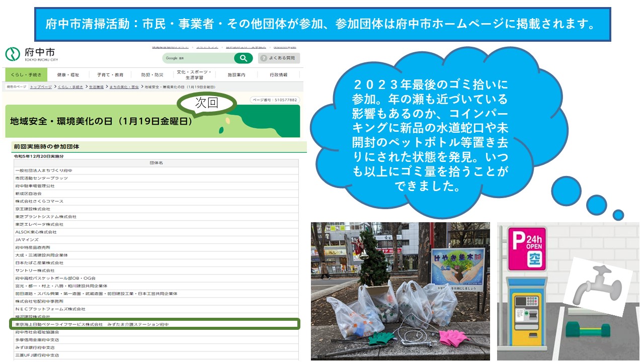644x362 pixels.
Task: Click the Fuchu City logo emblem
Action: pos(13,54)
